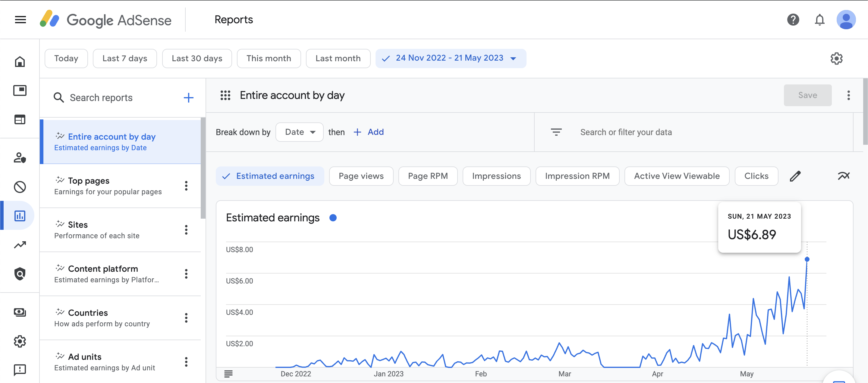Deselect the Estimated earnings metric chip
The width and height of the screenshot is (868, 383).
pyautogui.click(x=269, y=176)
